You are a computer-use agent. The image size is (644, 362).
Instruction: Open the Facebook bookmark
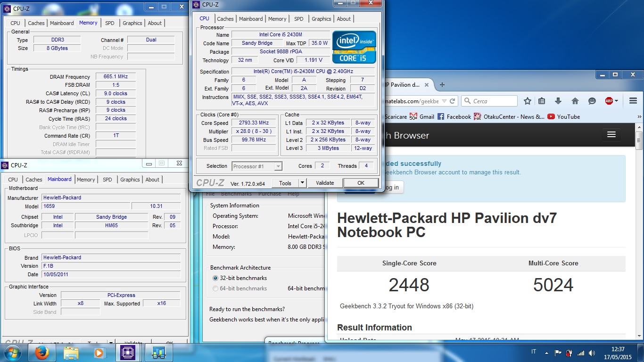(454, 116)
